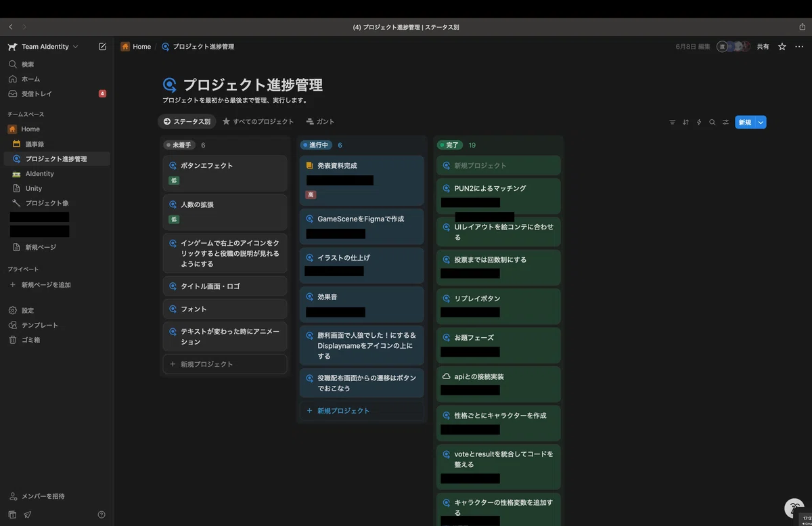Click the 未着手 status label
This screenshot has height=526, width=812.
pos(180,145)
